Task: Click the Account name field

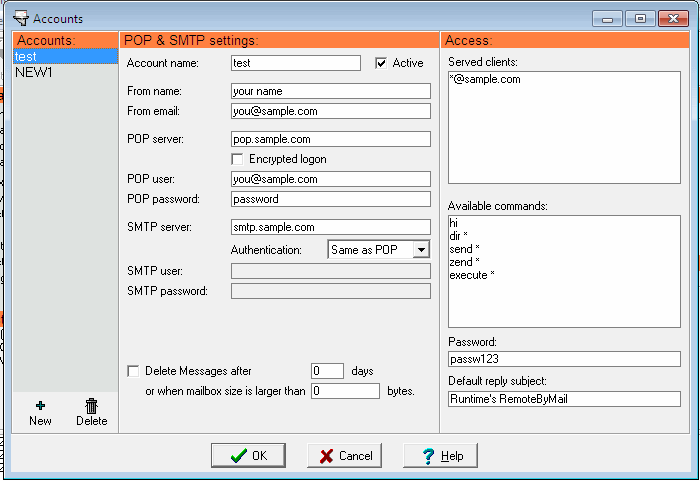Action: coord(295,63)
